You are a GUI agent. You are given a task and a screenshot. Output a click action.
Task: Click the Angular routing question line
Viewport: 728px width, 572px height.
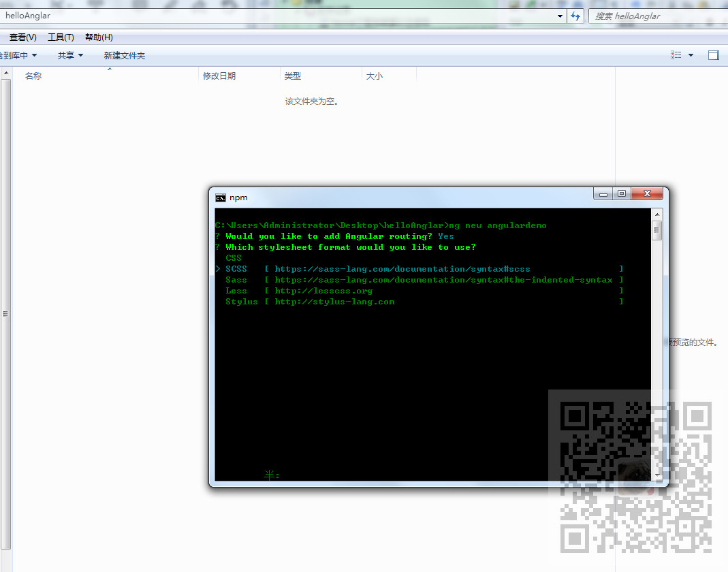pyautogui.click(x=334, y=236)
